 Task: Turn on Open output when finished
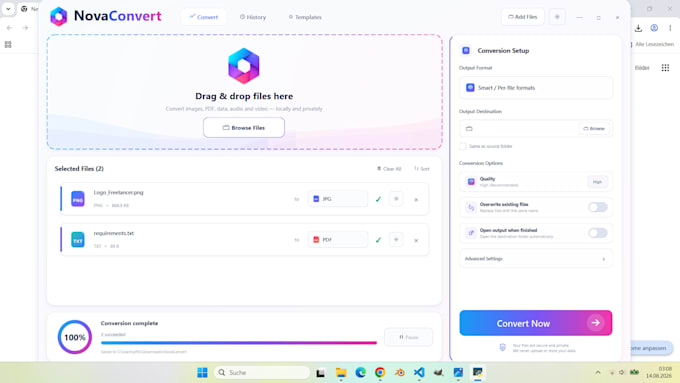tap(598, 233)
